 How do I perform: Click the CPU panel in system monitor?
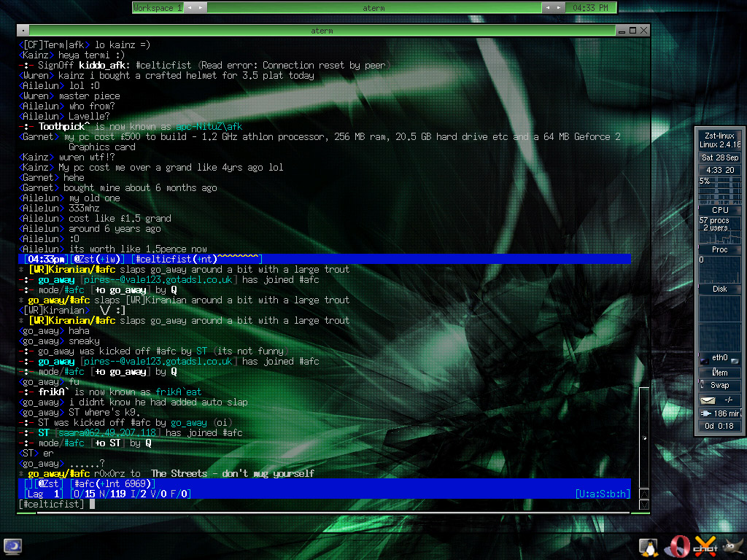coord(720,210)
